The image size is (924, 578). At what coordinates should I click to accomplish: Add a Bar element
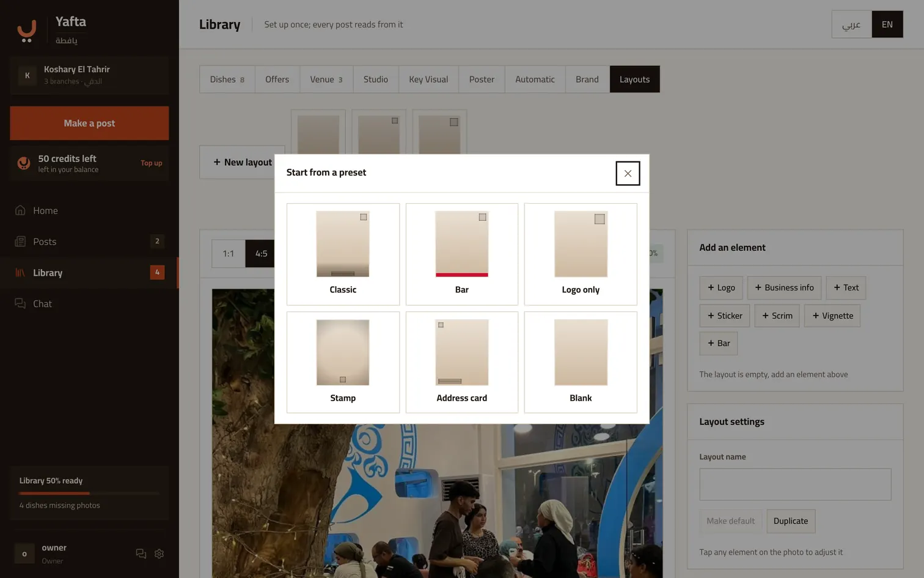719,343
